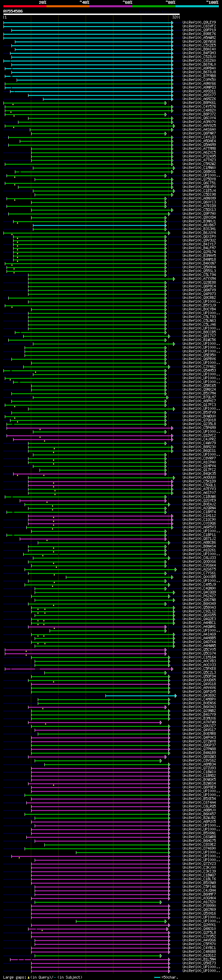This screenshot has height=980, width=222.
Task: Select the UniRef100_B4FDH3 label
Action: tap(199, 53)
